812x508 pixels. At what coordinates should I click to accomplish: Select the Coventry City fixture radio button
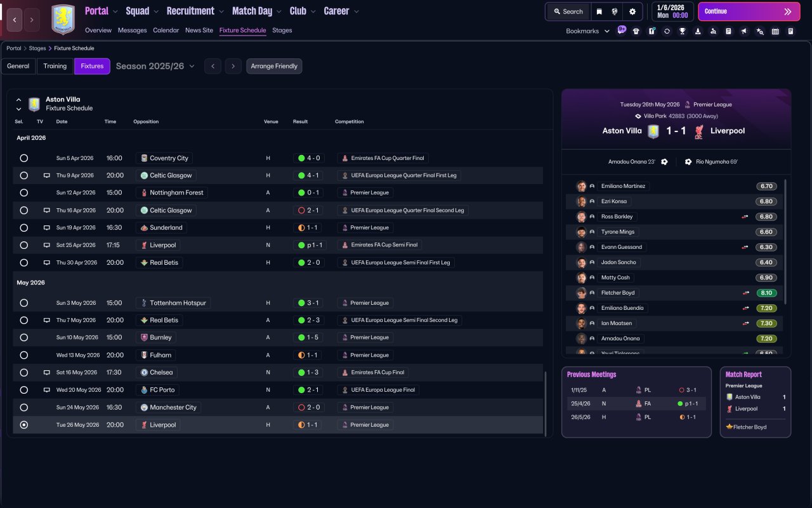click(24, 158)
